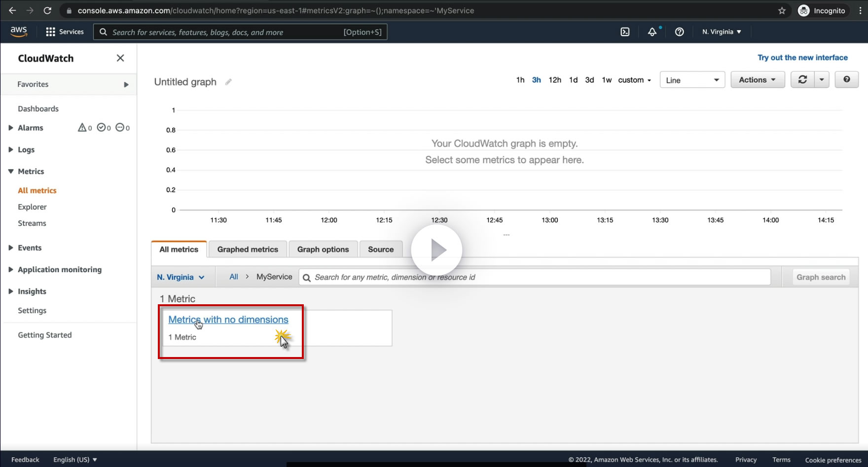Image resolution: width=868 pixels, height=467 pixels.
Task: Go back with the browser back arrow
Action: [12, 10]
